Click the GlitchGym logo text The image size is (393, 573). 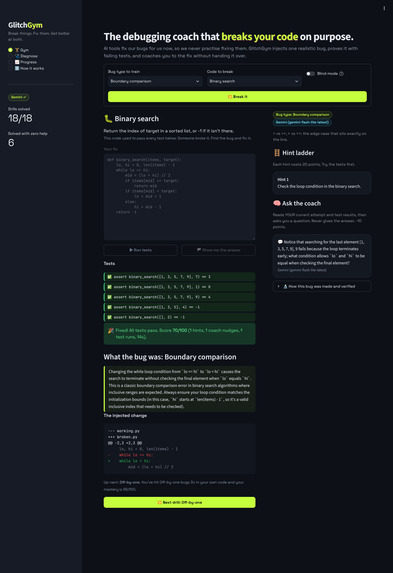pyautogui.click(x=25, y=25)
